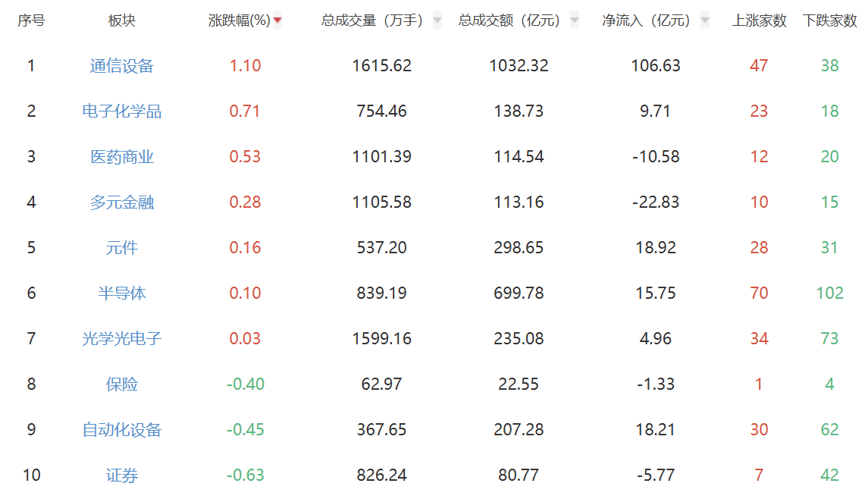View details for 电子化学品 sector

123,111
